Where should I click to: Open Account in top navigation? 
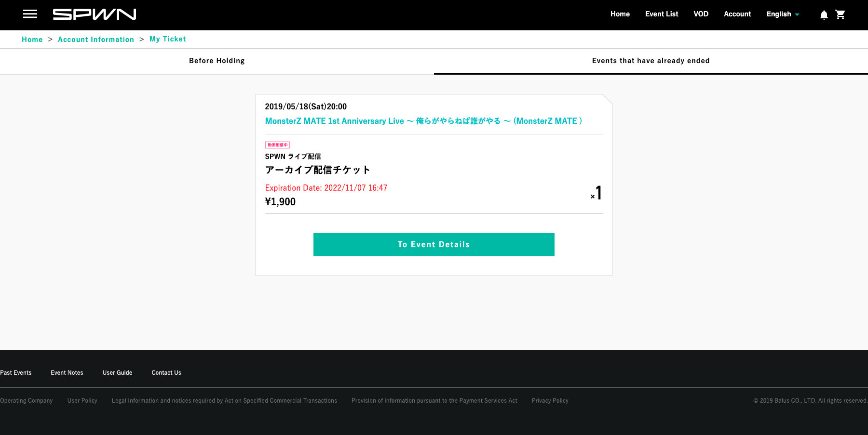click(x=737, y=14)
